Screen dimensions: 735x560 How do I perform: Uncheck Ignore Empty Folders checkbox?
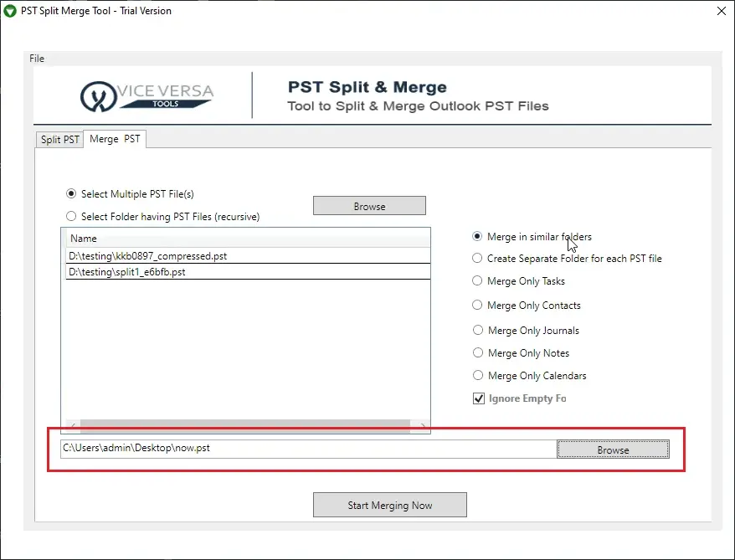[479, 398]
